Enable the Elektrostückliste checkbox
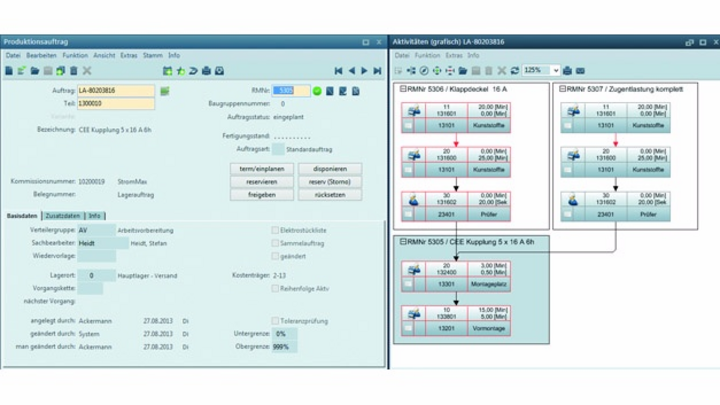720x405 pixels. 276,230
